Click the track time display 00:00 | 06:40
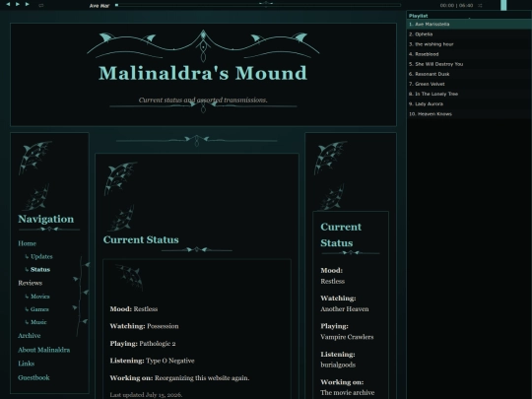The height and width of the screenshot is (399, 532). (x=456, y=5)
